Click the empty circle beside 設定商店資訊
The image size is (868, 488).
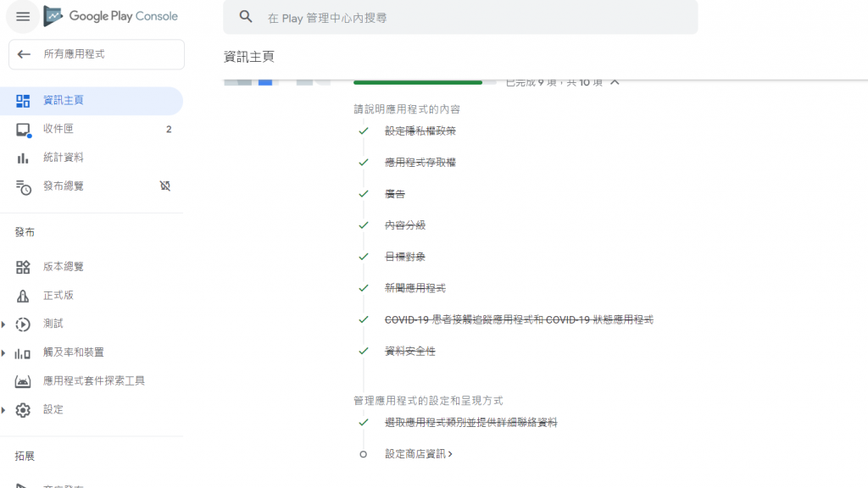(363, 454)
